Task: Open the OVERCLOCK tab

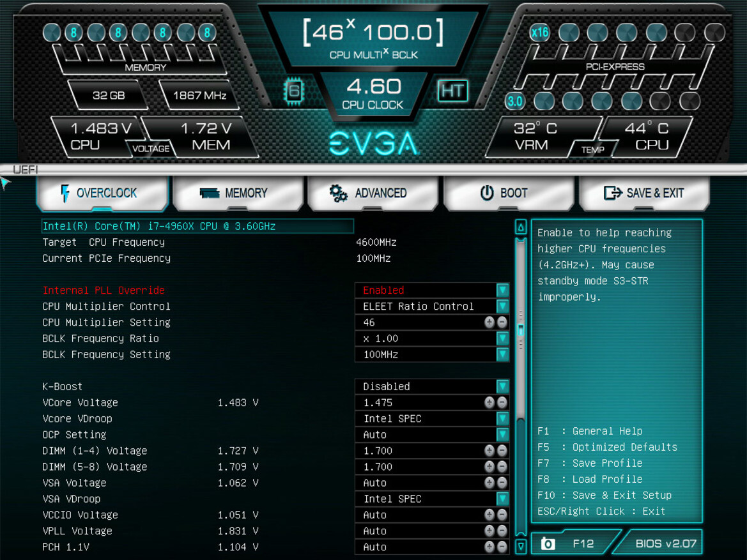Action: coord(102,193)
